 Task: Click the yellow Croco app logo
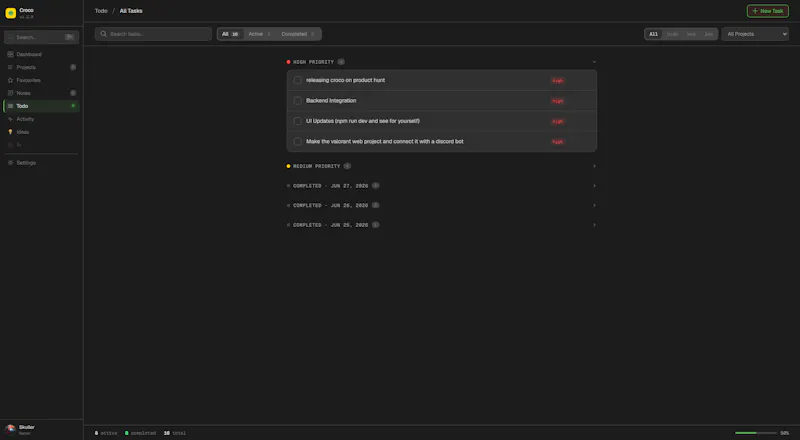tap(10, 13)
